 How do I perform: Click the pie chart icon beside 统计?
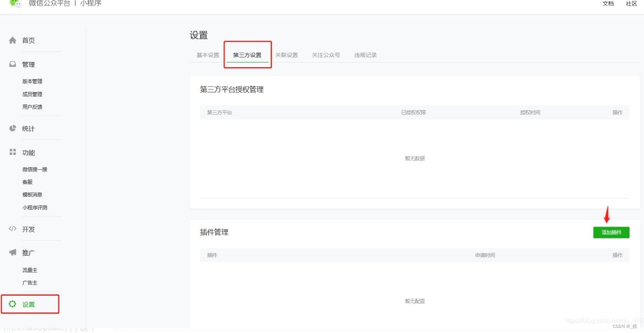click(13, 128)
